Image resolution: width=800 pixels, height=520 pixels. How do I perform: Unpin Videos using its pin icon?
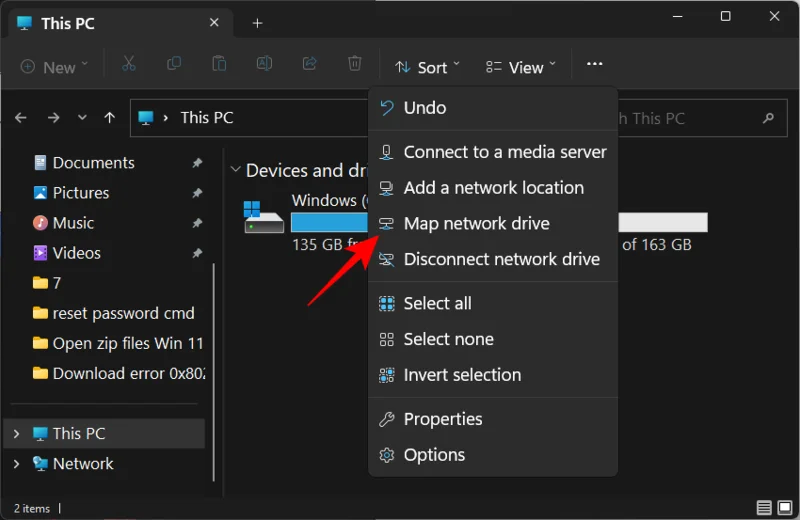[x=197, y=253]
